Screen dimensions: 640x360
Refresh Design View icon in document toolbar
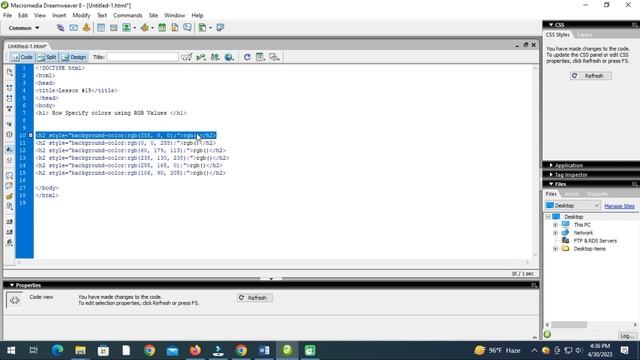pyautogui.click(x=247, y=57)
